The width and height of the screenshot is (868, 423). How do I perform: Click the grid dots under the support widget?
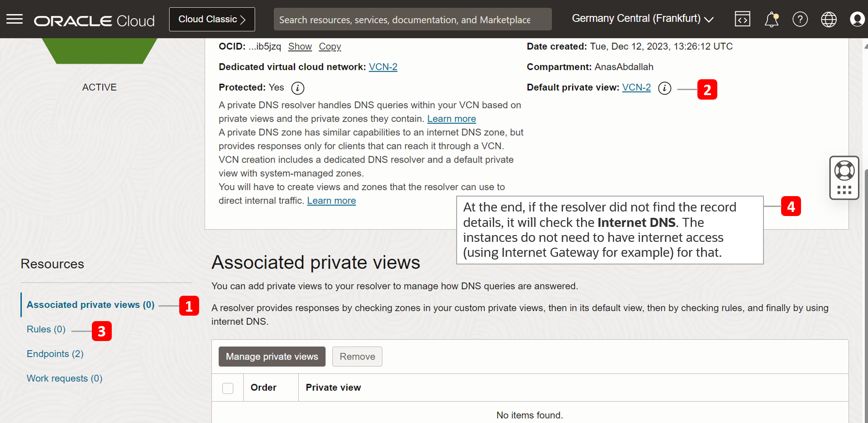pyautogui.click(x=844, y=190)
